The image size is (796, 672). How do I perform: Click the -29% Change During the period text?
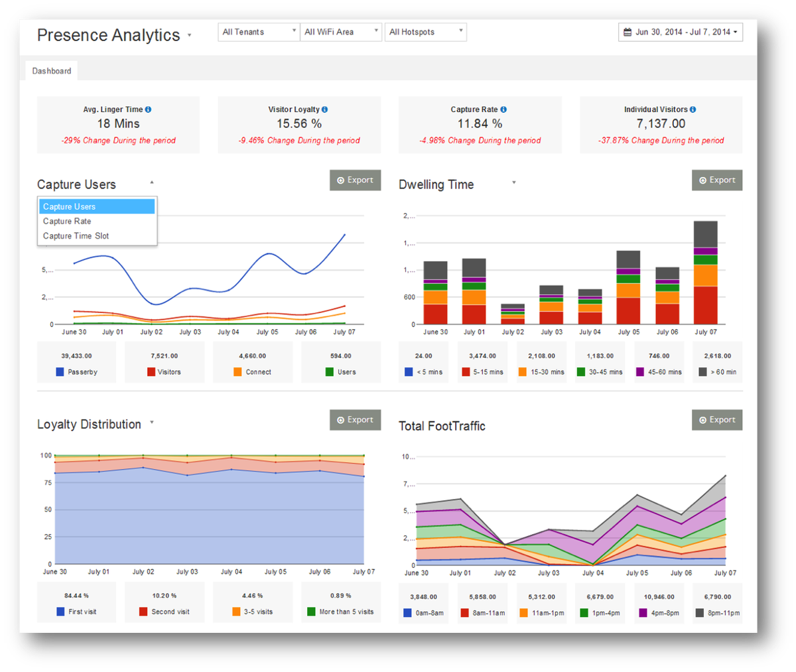(118, 141)
